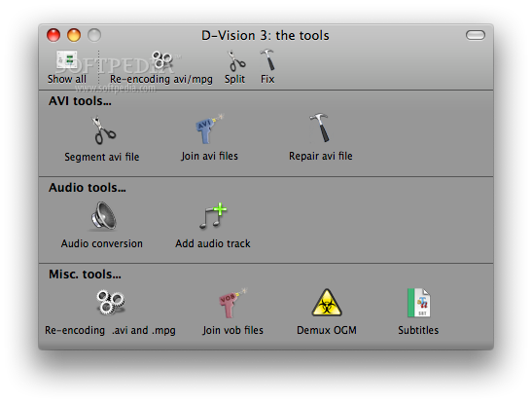Viewport: 532px width, 403px height.
Task: Open Re-encoding .avi and .mpg gears icon
Action: pyautogui.click(x=111, y=302)
